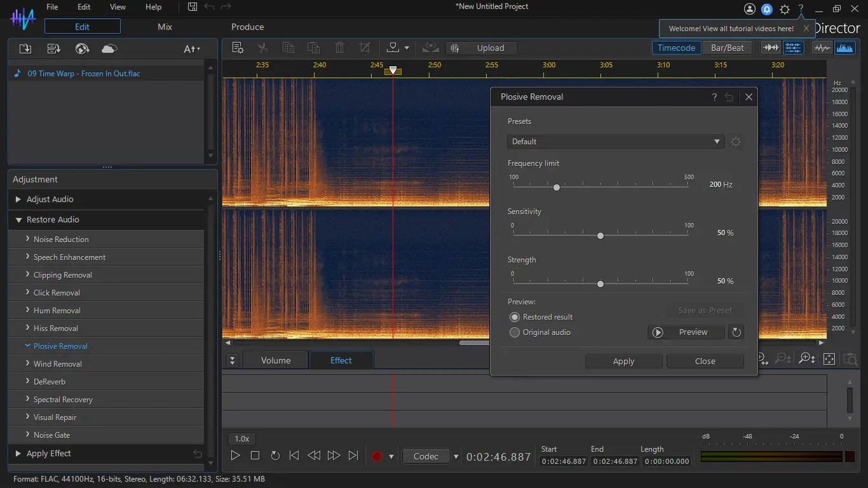Click the Sensitivity slider handle

tap(600, 236)
